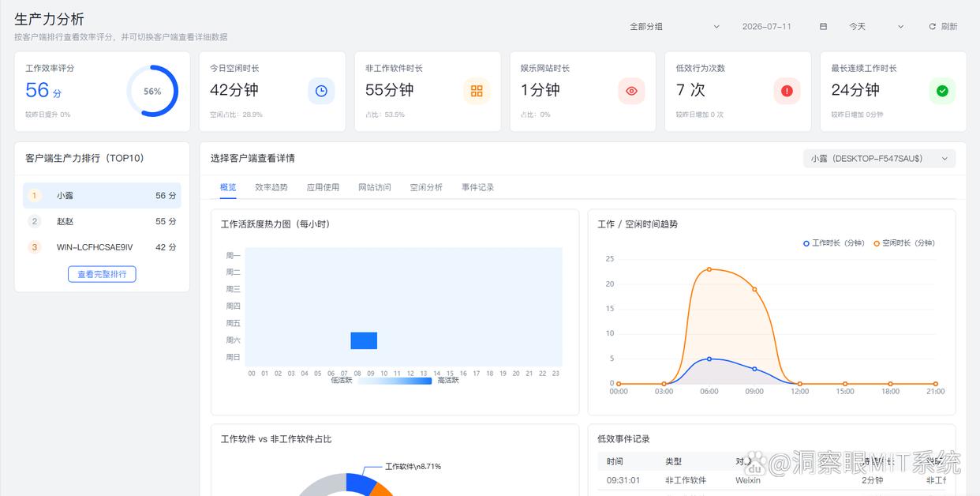The width and height of the screenshot is (980, 496).
Task: Click the blue clock icon in 今日空闲时长
Action: (321, 91)
